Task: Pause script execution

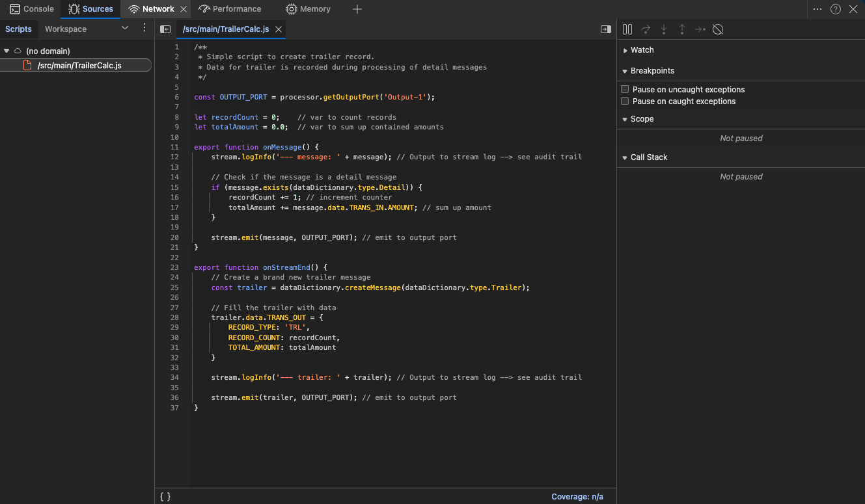Action: coord(627,29)
